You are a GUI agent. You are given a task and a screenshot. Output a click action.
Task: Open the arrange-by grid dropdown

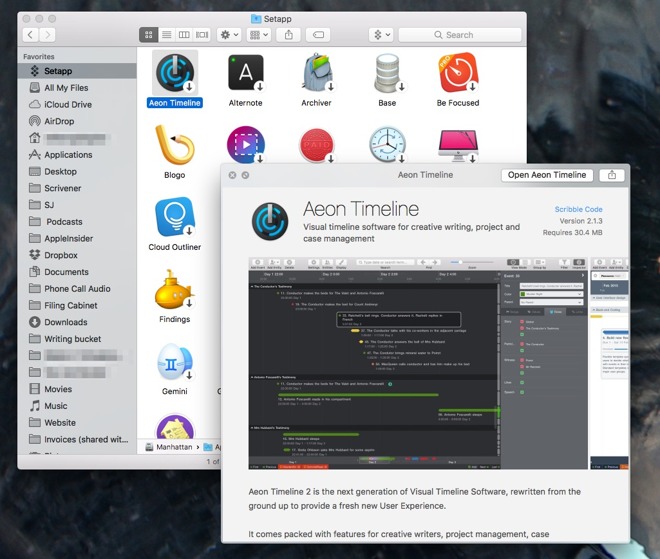coord(259,35)
